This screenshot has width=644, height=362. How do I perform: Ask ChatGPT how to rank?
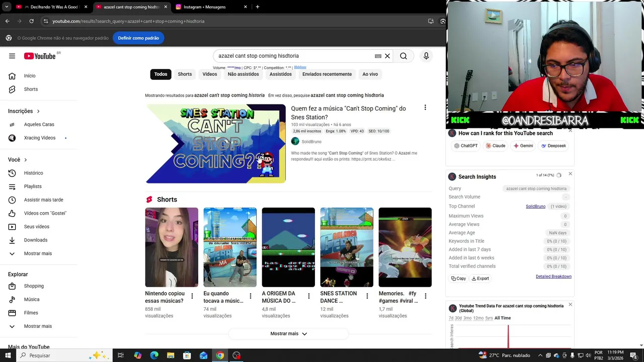coord(466,146)
